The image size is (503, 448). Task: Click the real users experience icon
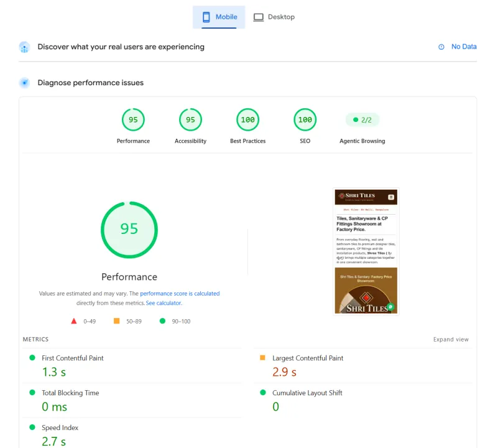click(24, 47)
